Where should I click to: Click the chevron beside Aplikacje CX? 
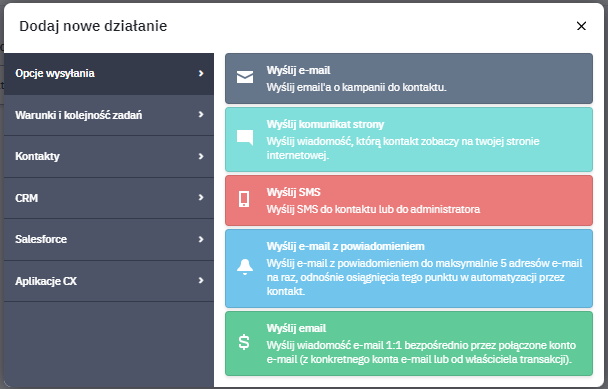click(x=201, y=280)
